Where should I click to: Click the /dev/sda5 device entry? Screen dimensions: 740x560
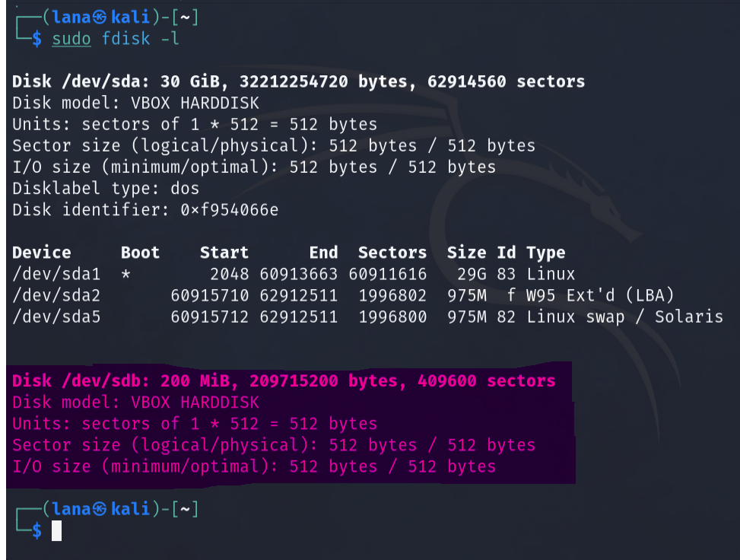click(x=56, y=317)
